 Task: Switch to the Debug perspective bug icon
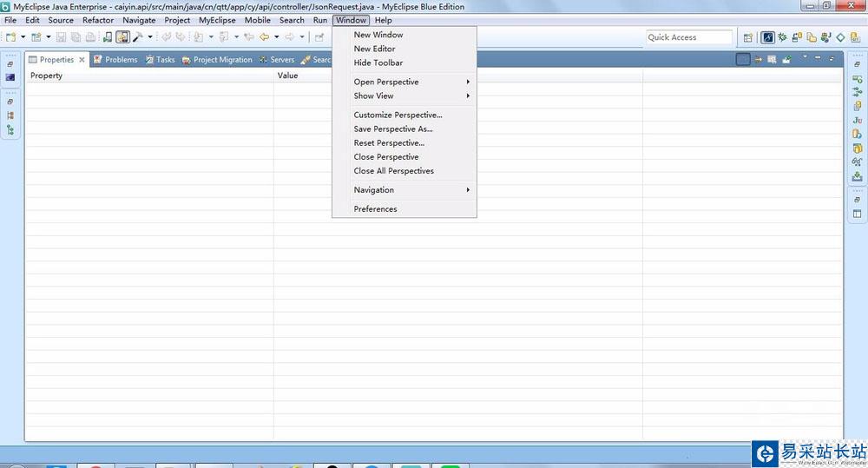pos(782,37)
